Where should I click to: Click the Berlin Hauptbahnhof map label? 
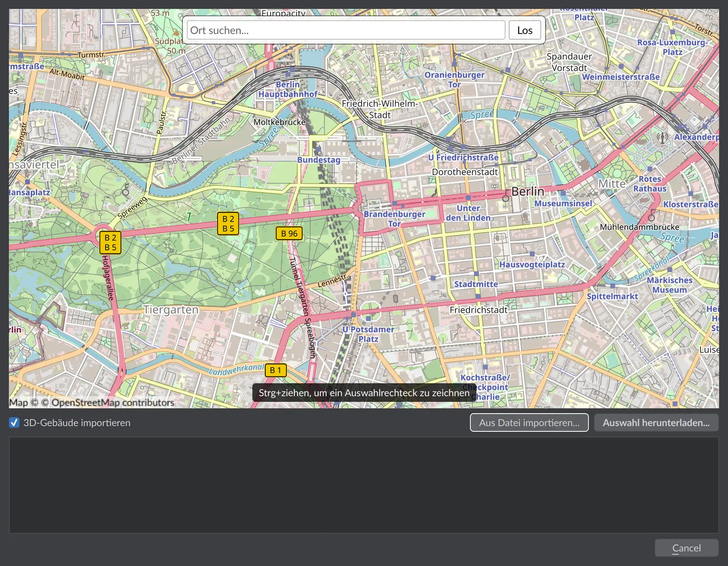288,89
